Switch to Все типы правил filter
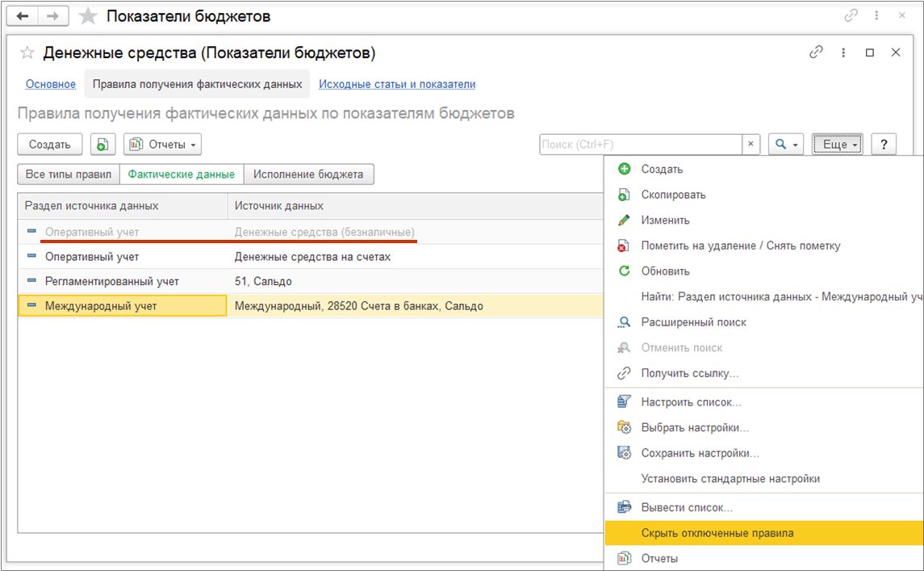 tap(69, 174)
